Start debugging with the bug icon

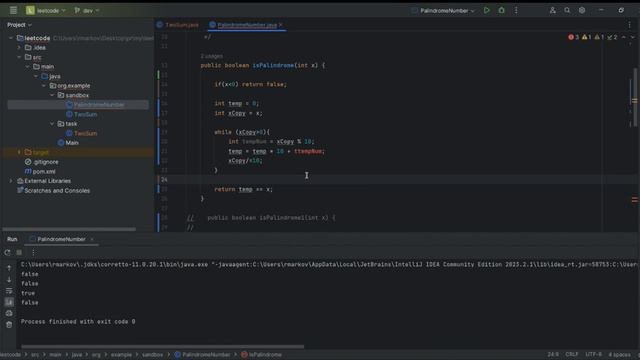coord(501,10)
